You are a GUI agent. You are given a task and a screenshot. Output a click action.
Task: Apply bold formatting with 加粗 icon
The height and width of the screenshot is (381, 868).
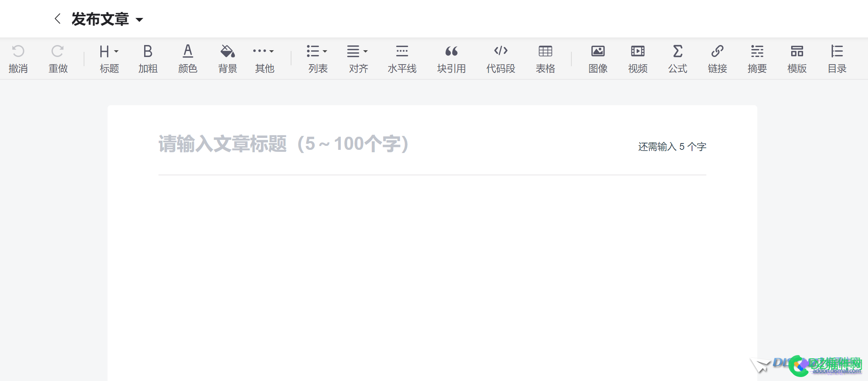coord(147,58)
